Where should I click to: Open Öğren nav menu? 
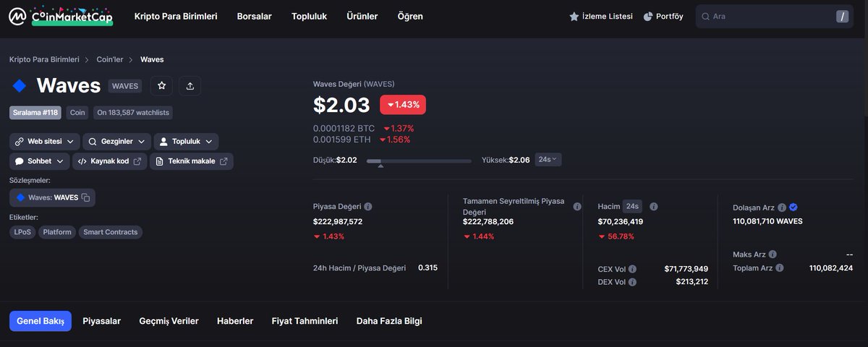pos(410,16)
